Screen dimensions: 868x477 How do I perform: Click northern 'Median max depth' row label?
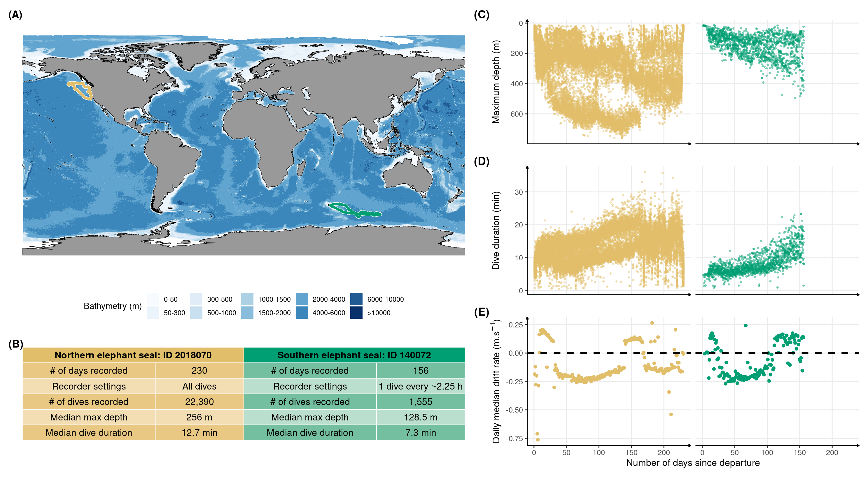[89, 417]
